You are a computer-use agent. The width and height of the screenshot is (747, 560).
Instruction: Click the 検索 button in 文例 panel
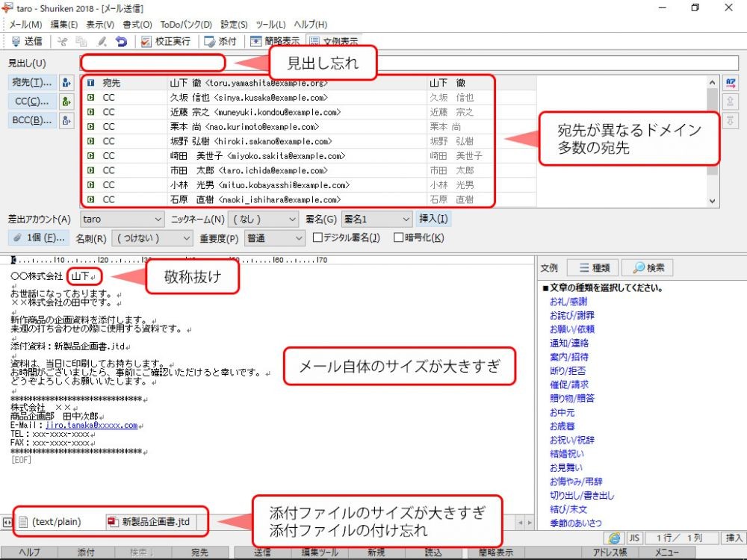click(648, 267)
